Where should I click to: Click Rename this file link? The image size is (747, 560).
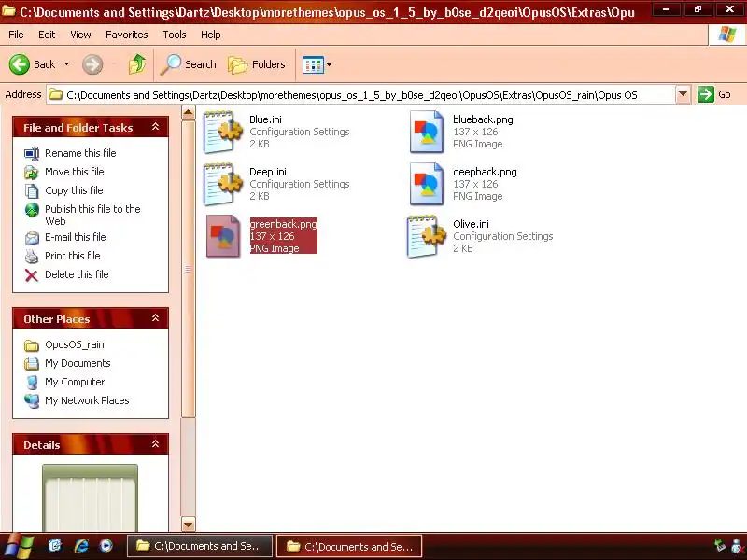click(x=80, y=153)
